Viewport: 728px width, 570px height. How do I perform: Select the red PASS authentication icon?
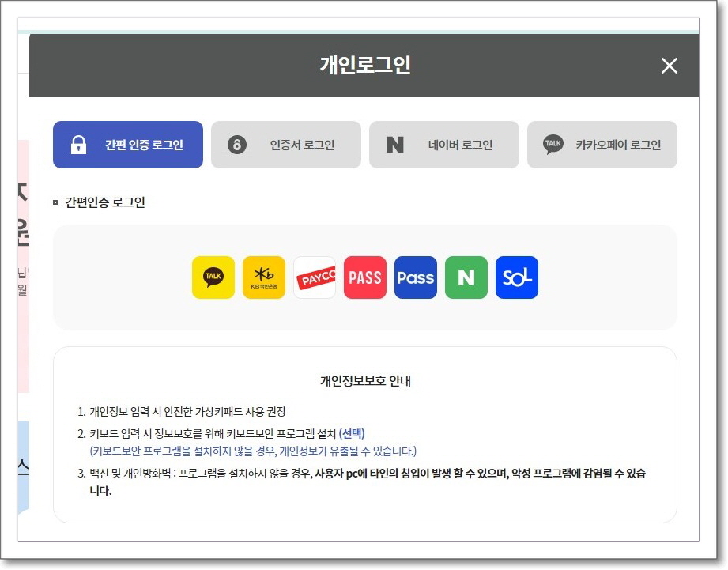click(365, 277)
